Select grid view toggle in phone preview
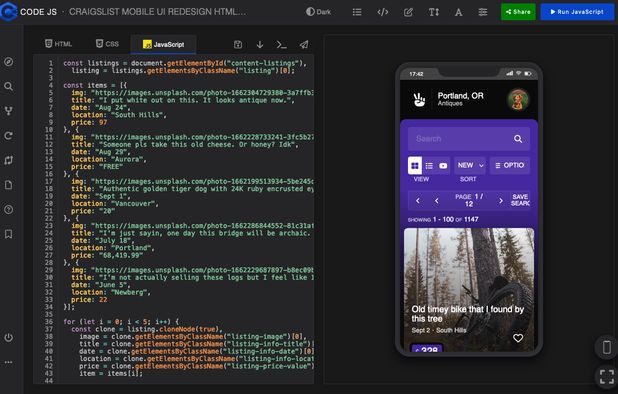The width and height of the screenshot is (618, 394). [x=415, y=165]
